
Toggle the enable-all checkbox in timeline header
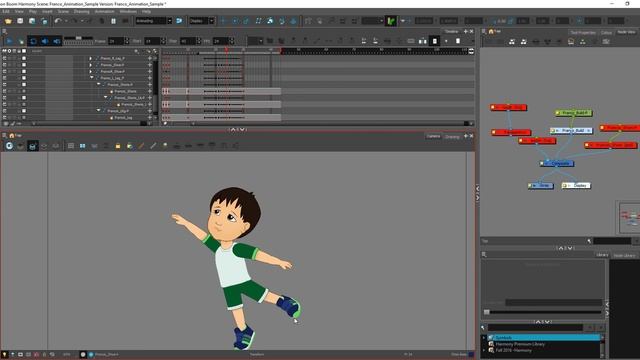coord(24,51)
